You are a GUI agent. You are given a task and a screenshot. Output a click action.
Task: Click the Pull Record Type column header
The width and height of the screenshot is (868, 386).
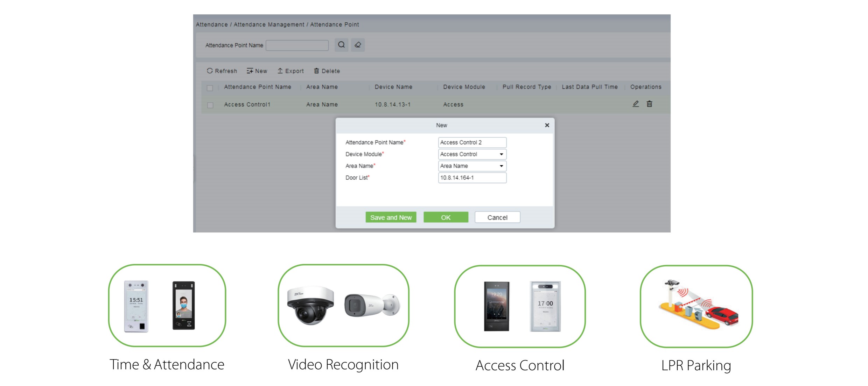(527, 87)
